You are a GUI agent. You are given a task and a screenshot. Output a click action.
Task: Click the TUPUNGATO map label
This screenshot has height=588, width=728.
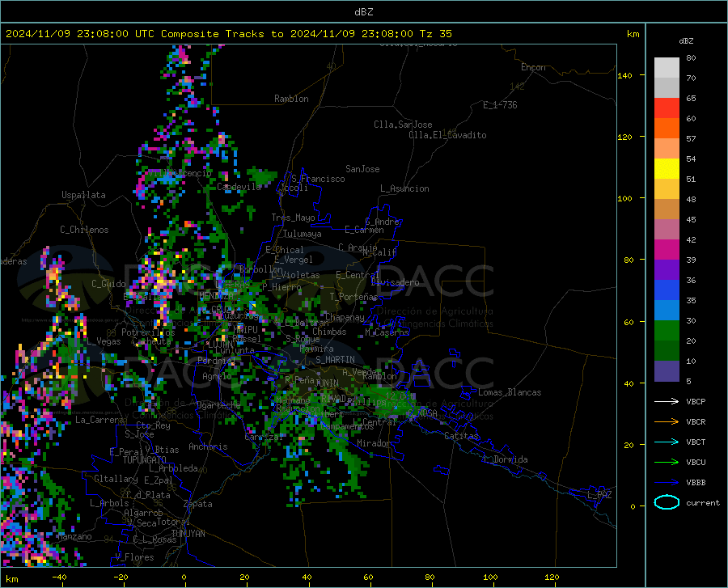click(x=145, y=460)
